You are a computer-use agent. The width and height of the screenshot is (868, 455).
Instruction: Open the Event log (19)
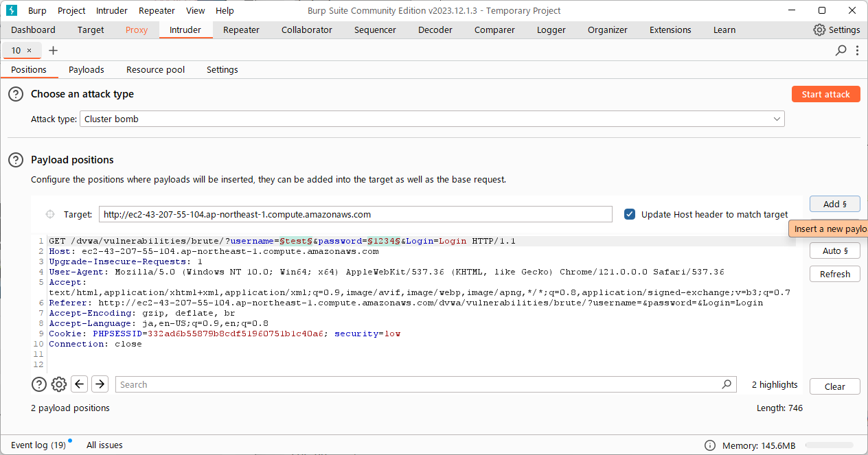coord(38,445)
